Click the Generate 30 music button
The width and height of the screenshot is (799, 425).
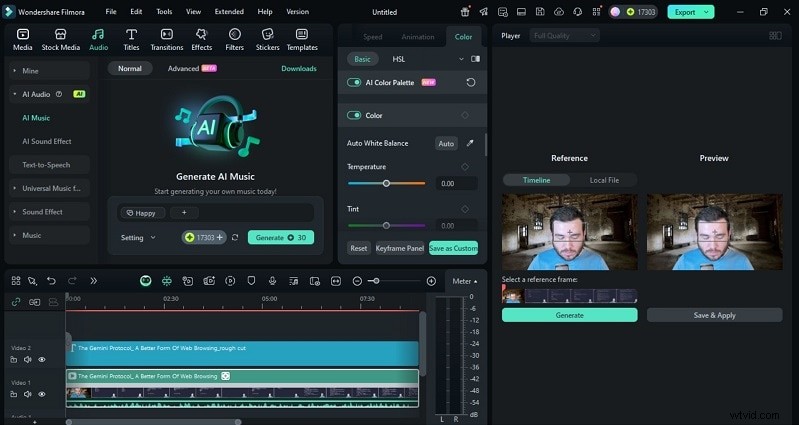click(x=281, y=237)
